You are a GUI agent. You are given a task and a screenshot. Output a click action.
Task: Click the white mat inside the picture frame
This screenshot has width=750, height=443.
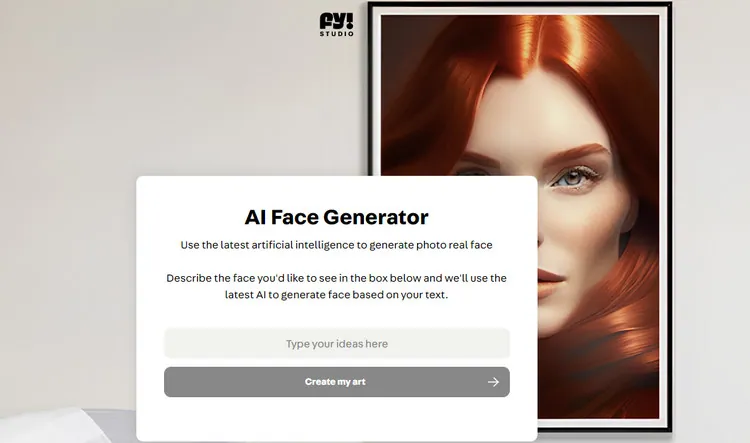tap(662, 215)
